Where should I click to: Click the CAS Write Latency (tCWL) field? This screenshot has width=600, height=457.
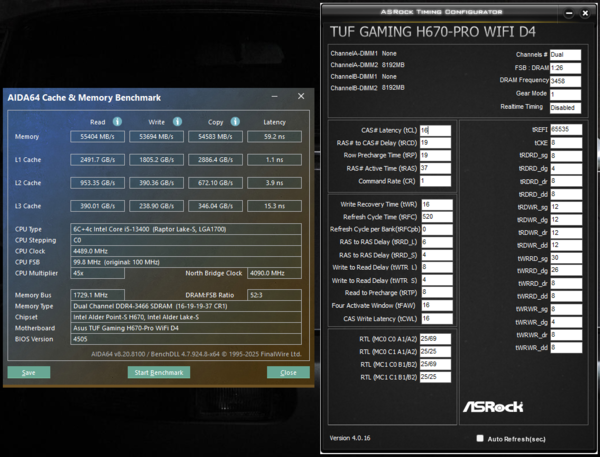point(437,318)
